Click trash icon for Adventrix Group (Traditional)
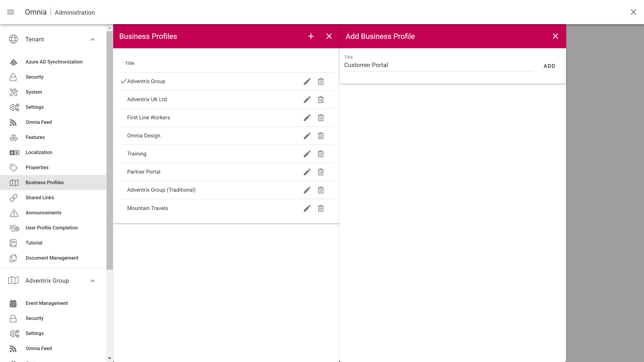The width and height of the screenshot is (644, 362). coord(320,190)
